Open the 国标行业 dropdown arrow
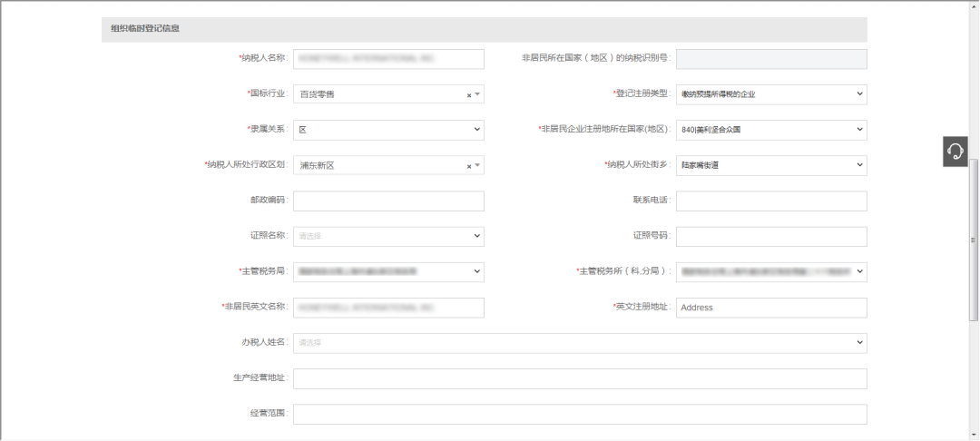Viewport: 980px width, 441px height. (x=477, y=94)
